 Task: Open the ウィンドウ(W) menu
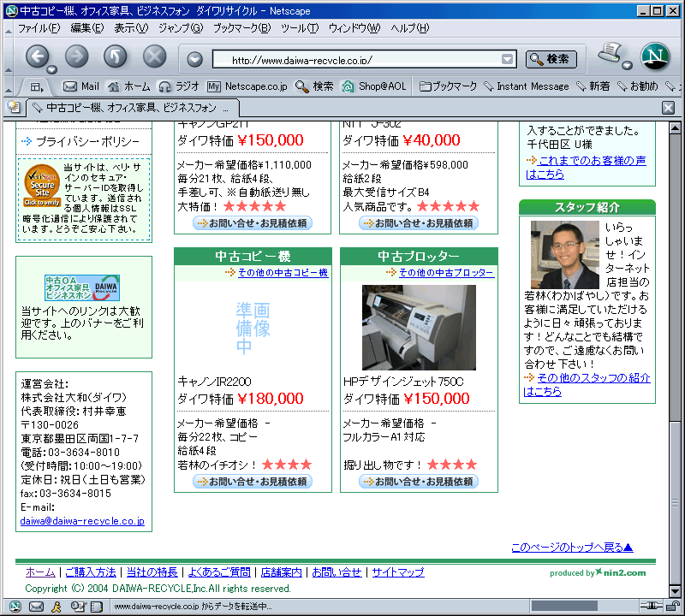[x=354, y=28]
